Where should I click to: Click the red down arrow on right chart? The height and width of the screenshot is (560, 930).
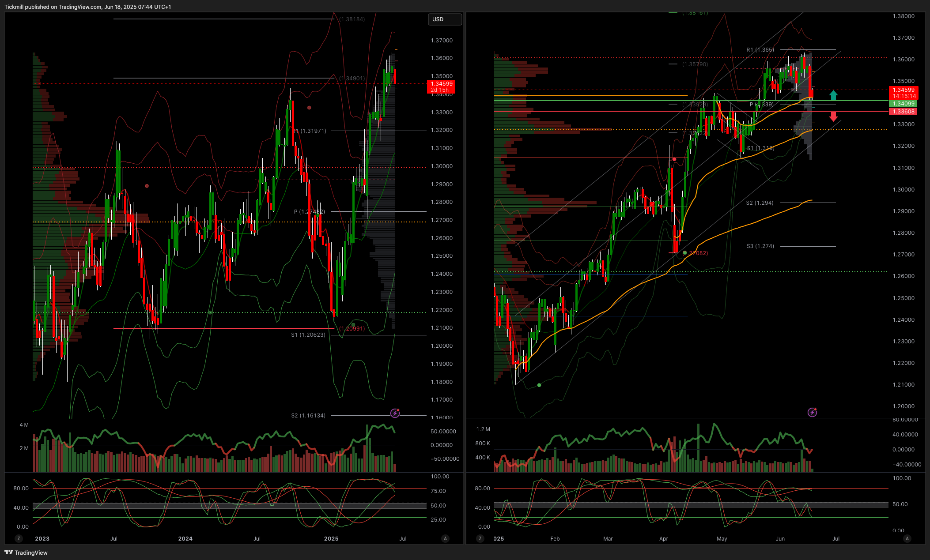[x=833, y=117]
